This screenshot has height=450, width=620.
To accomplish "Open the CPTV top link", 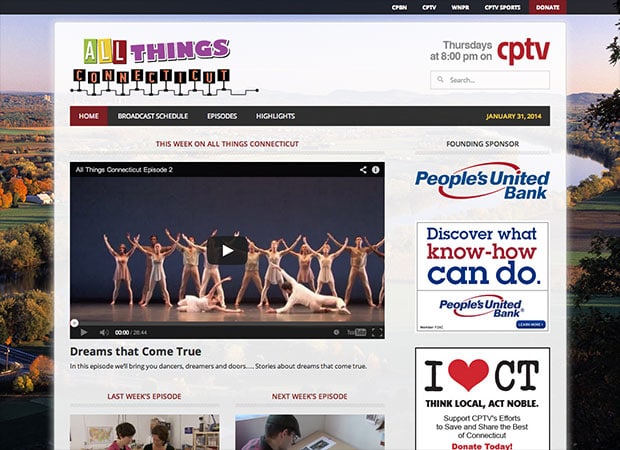I will click(x=429, y=7).
